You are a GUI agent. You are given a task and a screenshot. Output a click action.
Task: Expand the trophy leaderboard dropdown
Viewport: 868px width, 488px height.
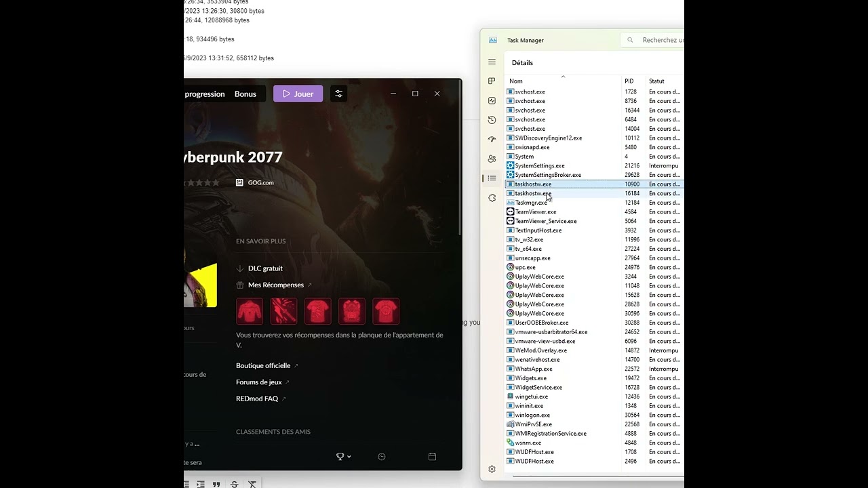point(344,457)
